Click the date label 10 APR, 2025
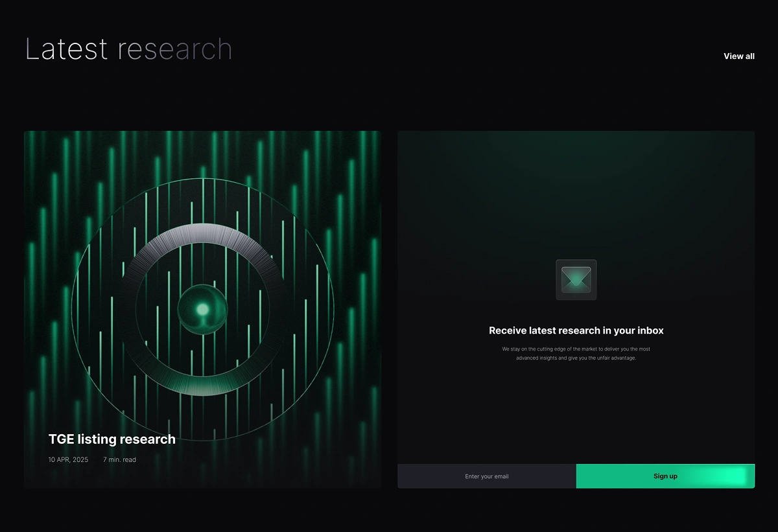Viewport: 778px width, 532px height. tap(67, 459)
